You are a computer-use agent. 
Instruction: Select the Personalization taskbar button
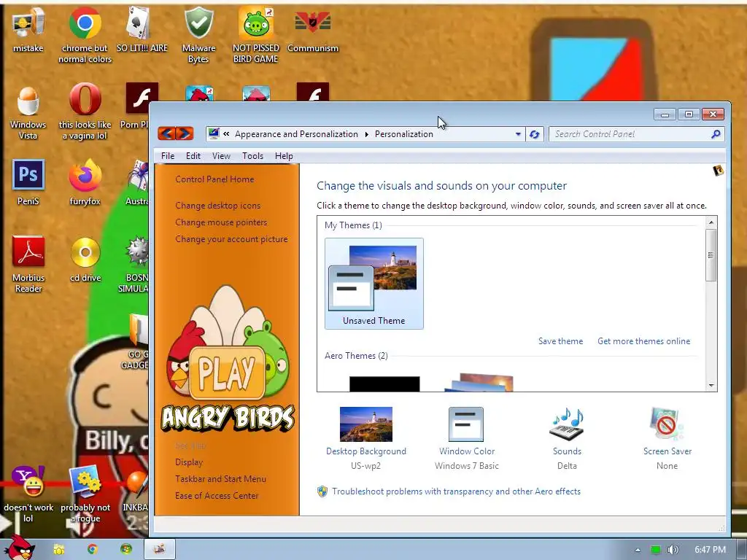click(160, 549)
